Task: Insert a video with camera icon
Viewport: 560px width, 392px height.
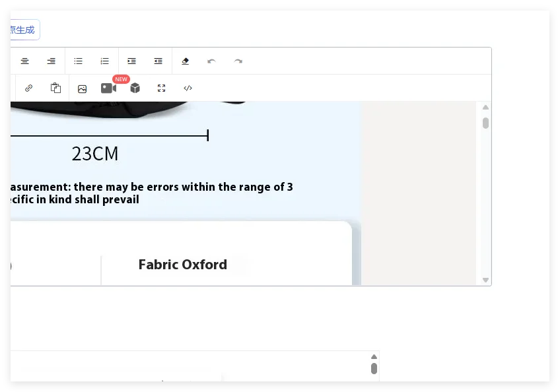Action: pos(108,88)
